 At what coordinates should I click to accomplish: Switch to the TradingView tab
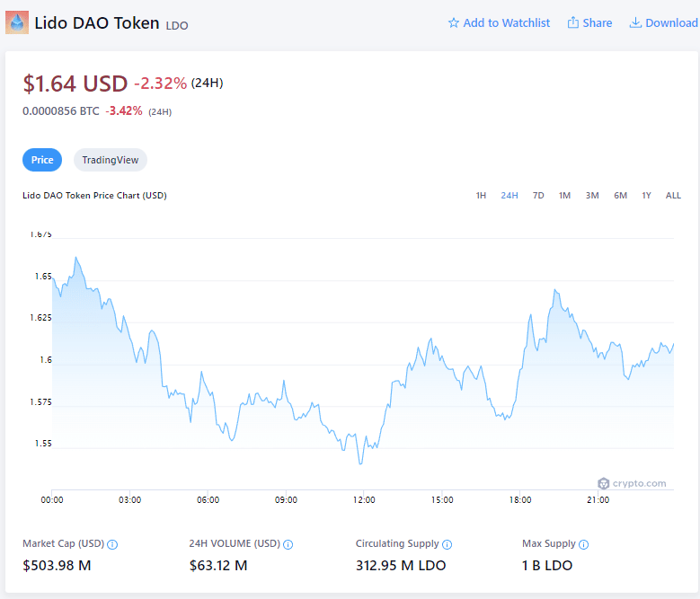(111, 160)
